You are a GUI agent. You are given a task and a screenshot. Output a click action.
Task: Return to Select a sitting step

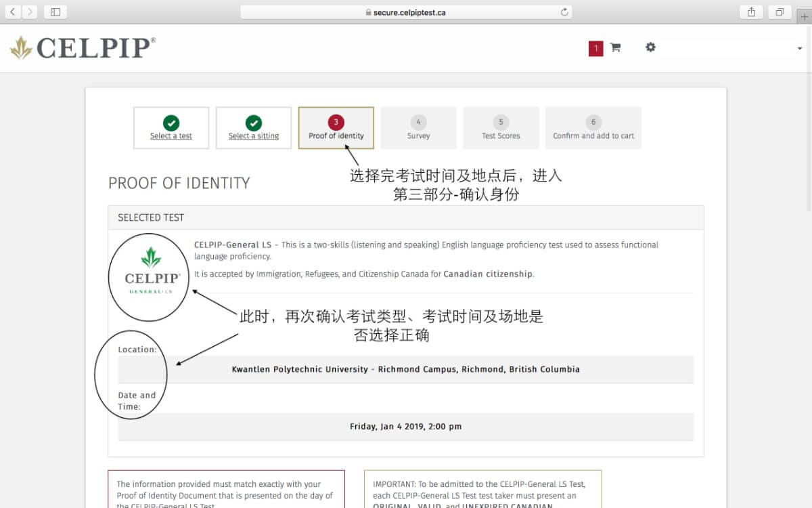click(x=254, y=127)
